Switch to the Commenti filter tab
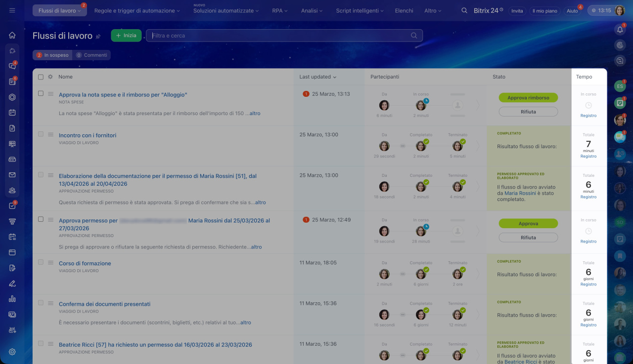 click(91, 55)
